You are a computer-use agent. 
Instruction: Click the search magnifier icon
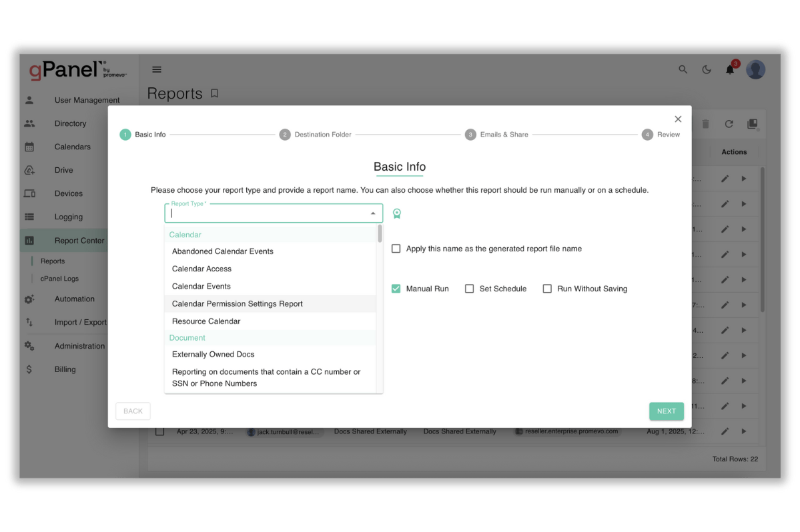point(683,69)
